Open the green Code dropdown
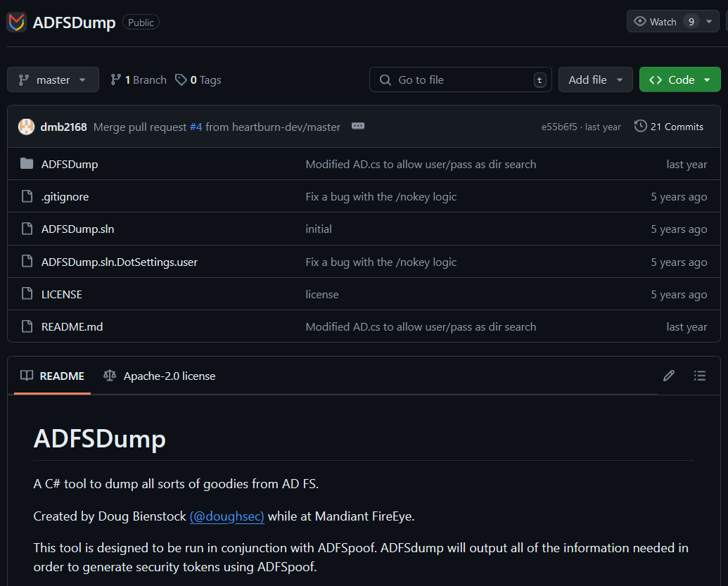The height and width of the screenshot is (586, 728). [679, 80]
